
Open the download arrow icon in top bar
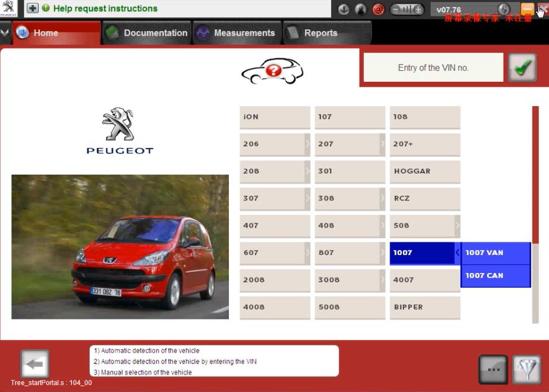(x=344, y=9)
